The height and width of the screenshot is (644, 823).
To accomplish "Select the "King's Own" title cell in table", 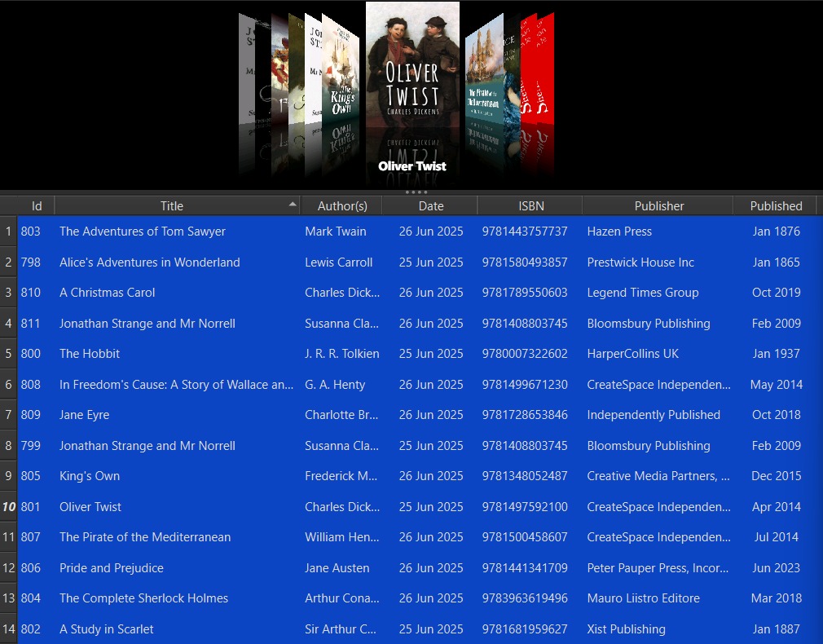I will click(x=90, y=476).
